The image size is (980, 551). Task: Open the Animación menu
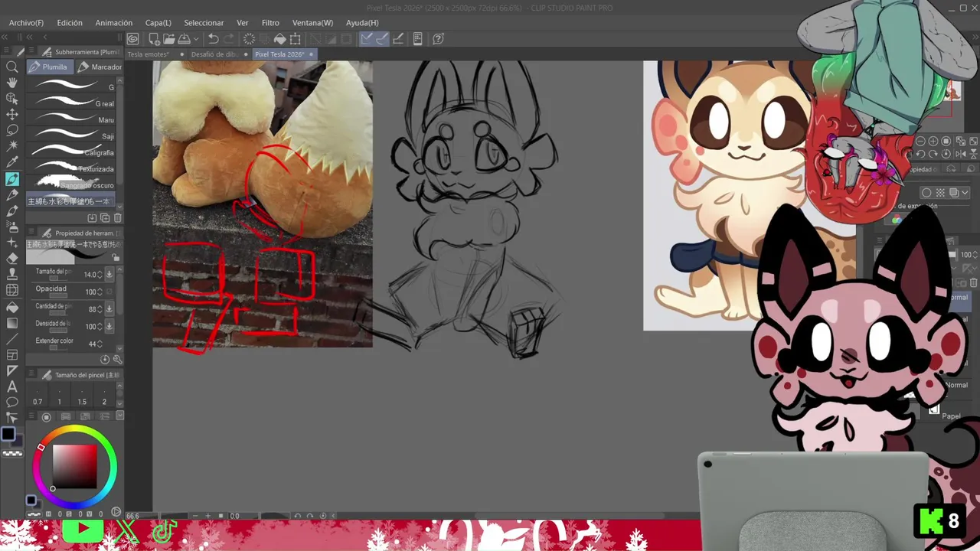point(113,23)
